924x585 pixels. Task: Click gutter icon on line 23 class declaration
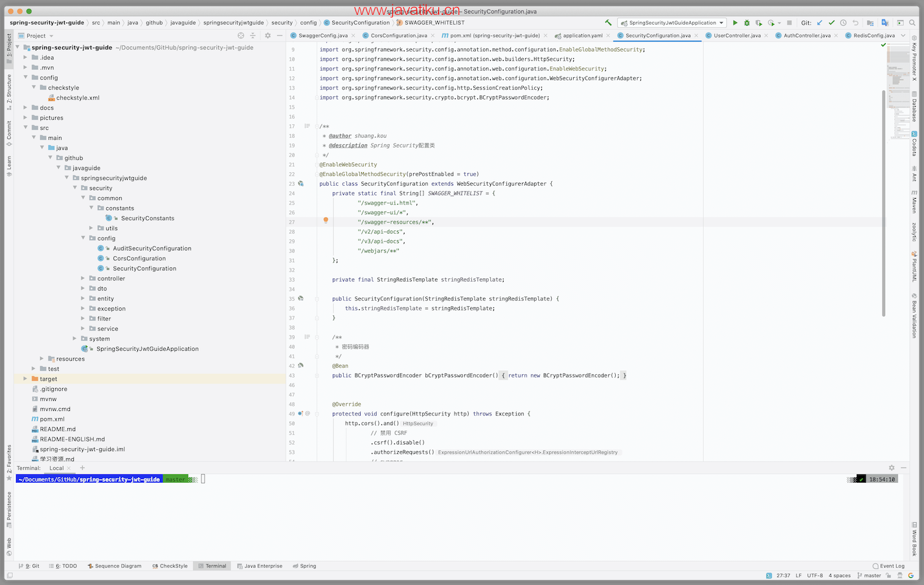(x=301, y=184)
